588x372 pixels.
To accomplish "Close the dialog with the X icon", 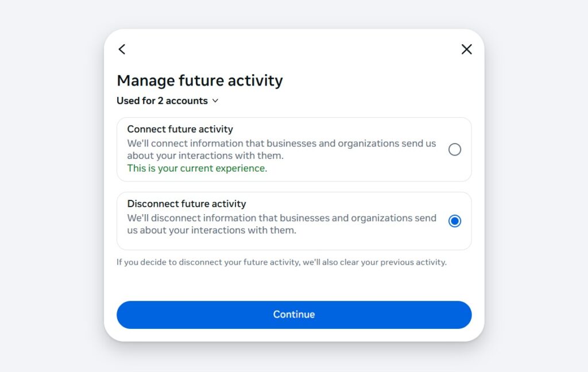I will [466, 49].
